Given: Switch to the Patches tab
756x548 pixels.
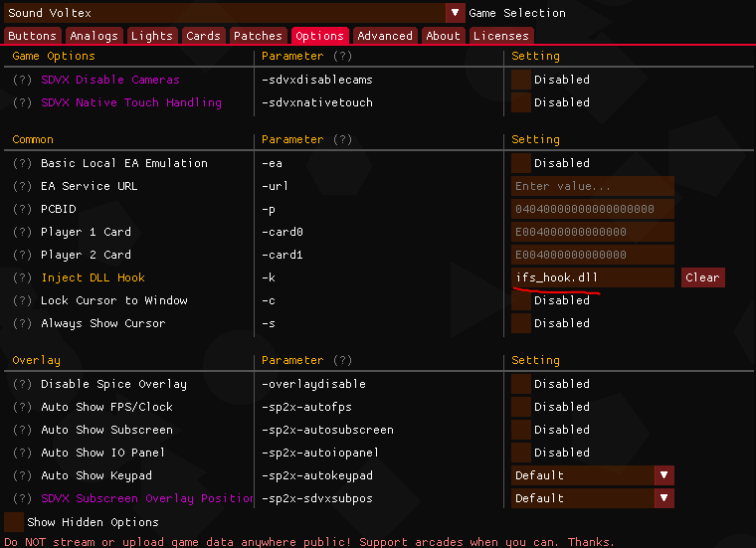Looking at the screenshot, I should coord(258,36).
